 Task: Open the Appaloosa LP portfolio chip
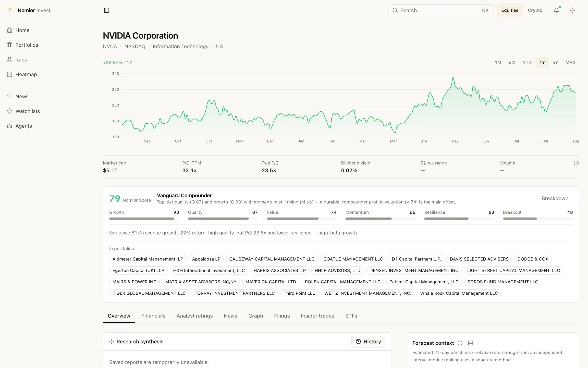coord(206,259)
